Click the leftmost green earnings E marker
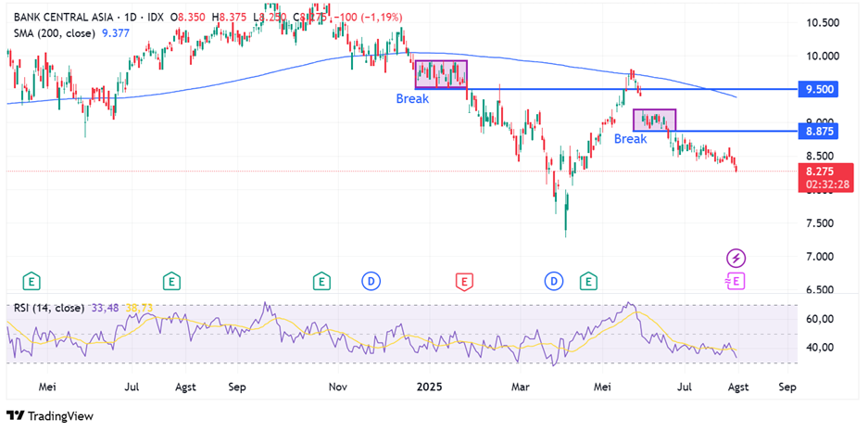 click(32, 281)
